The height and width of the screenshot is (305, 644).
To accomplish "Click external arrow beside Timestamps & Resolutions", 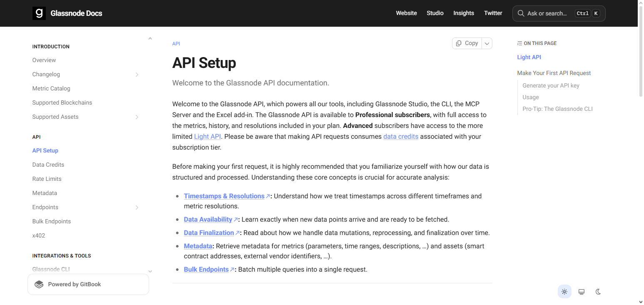I will (268, 196).
